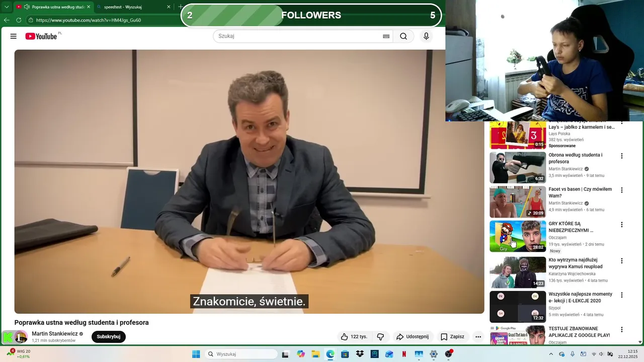Image resolution: width=644 pixels, height=362 pixels.
Task: Close the Poprawka ustna YouTube tab
Action: coord(89,7)
